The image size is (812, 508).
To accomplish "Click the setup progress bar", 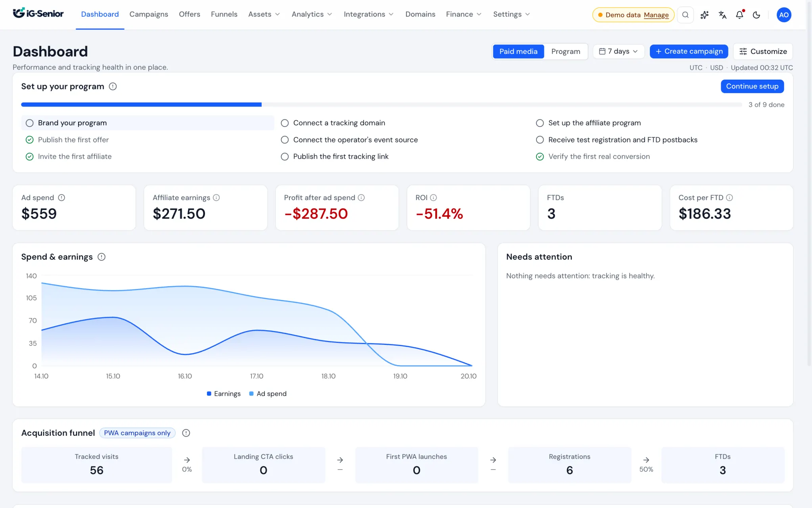I will 381,105.
